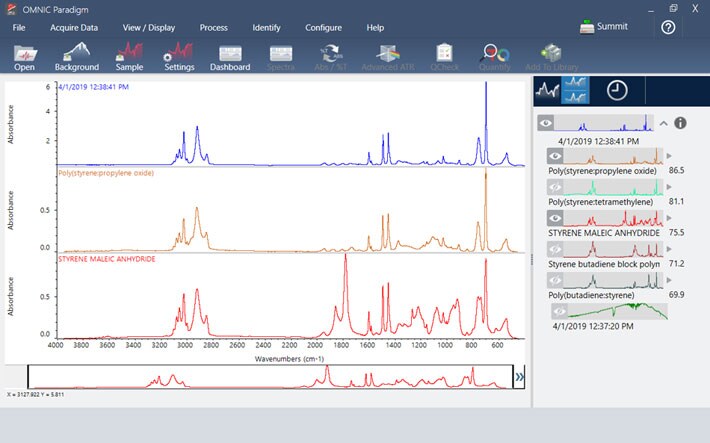
Task: Expand details arrow for Poly(butadiene:styrene)
Action: click(669, 280)
